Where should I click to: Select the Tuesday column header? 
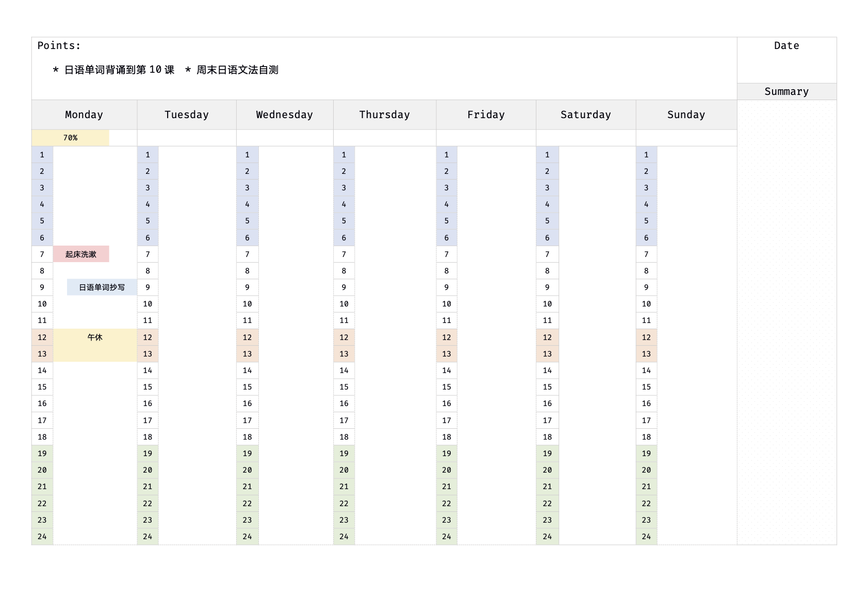[x=187, y=115]
